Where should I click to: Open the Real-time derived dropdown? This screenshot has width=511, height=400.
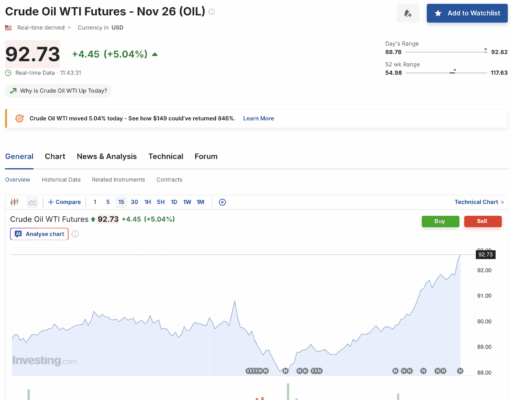(44, 28)
